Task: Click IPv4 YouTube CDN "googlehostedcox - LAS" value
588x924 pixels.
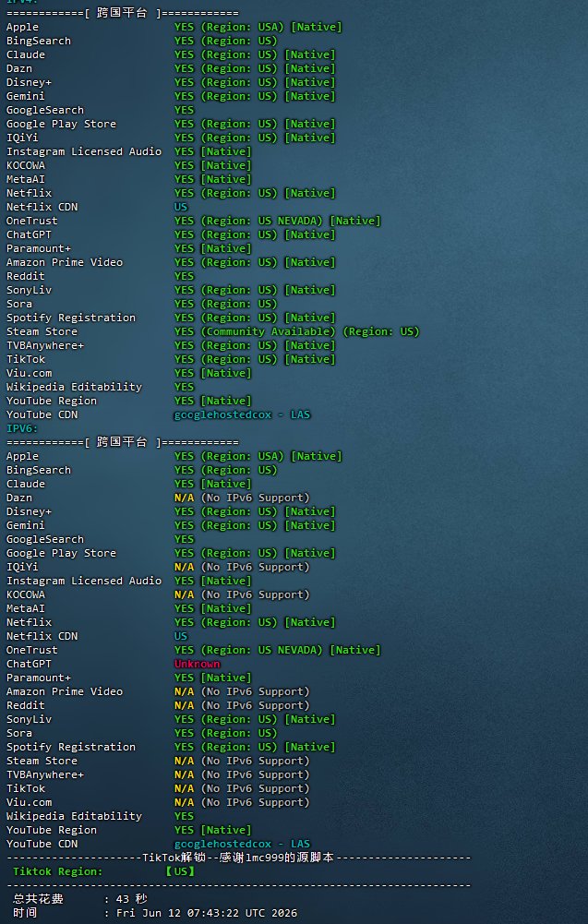Action: click(x=242, y=414)
